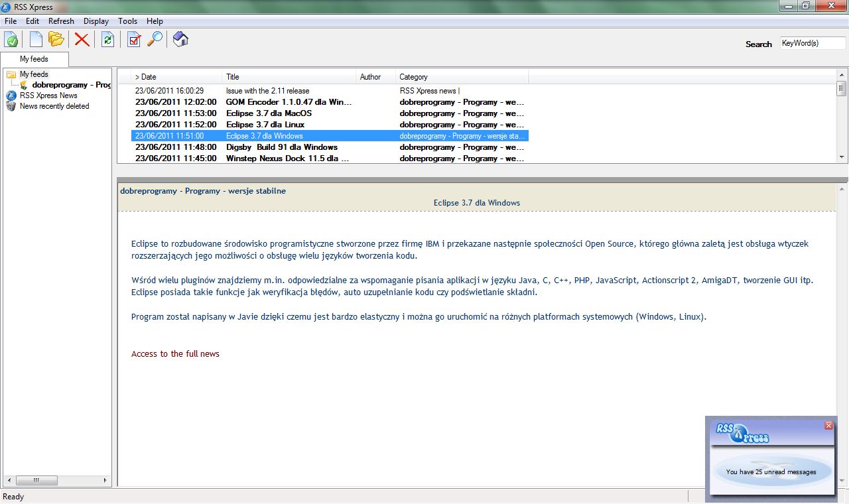Click the 23/06/2011 16:00:29 date cell

tap(169, 91)
